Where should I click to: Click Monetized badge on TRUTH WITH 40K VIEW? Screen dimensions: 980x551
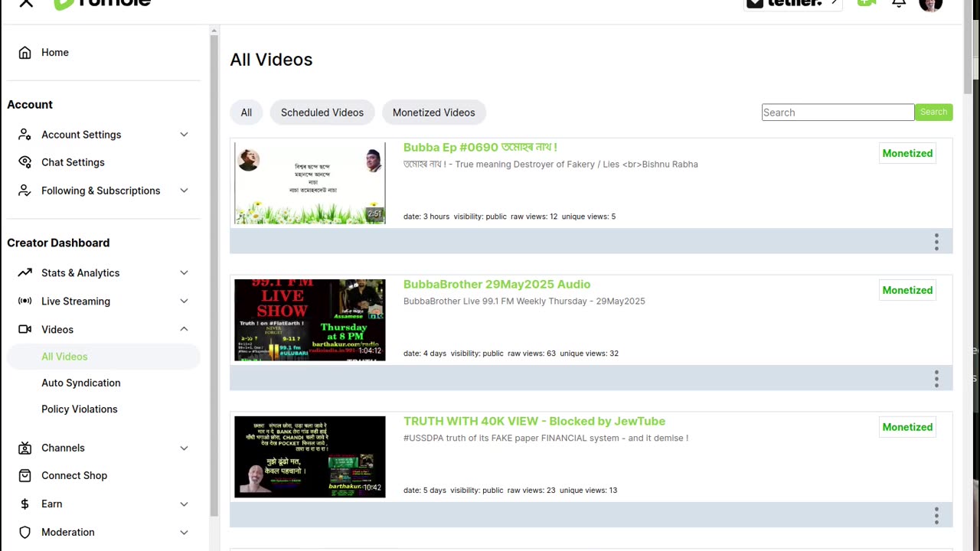pyautogui.click(x=907, y=427)
